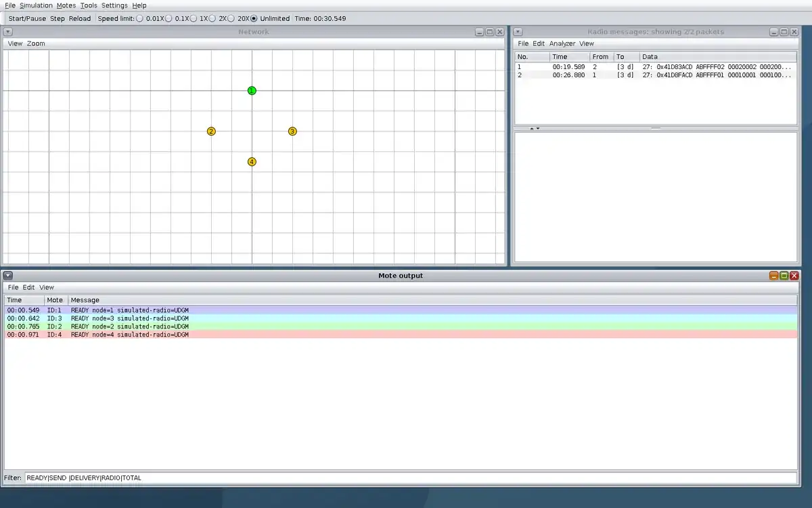Click the Start/Pause simulation button
812x508 pixels.
tap(27, 18)
